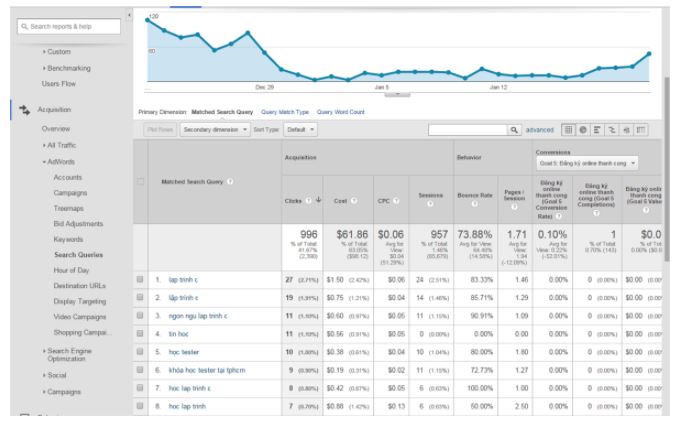Open the Goal 5 conversions dropdown

[x=587, y=163]
